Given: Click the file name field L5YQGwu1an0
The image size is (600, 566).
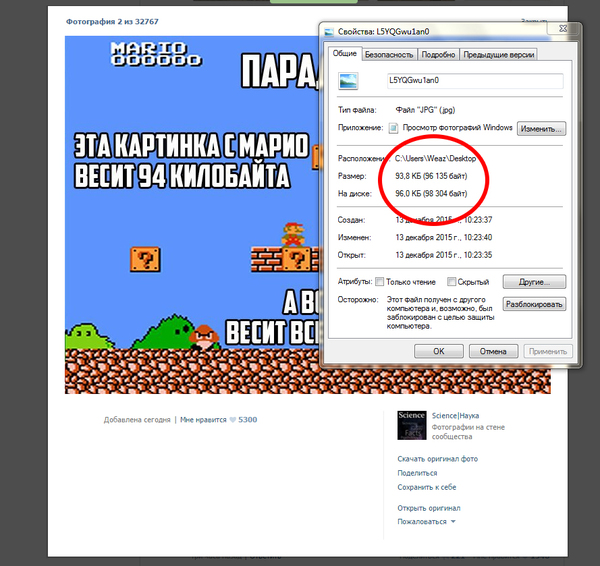Looking at the screenshot, I should coord(474,82).
